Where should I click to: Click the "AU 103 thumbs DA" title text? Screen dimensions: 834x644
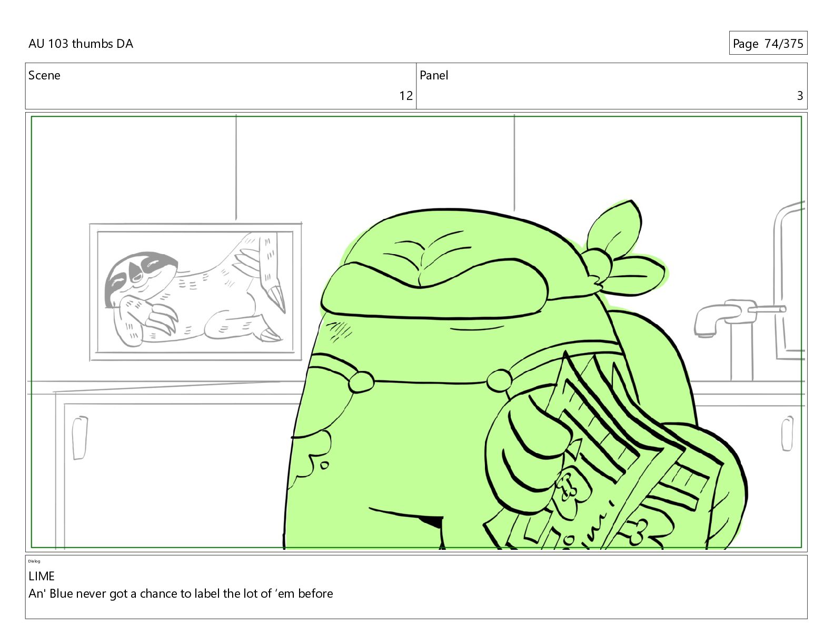81,44
